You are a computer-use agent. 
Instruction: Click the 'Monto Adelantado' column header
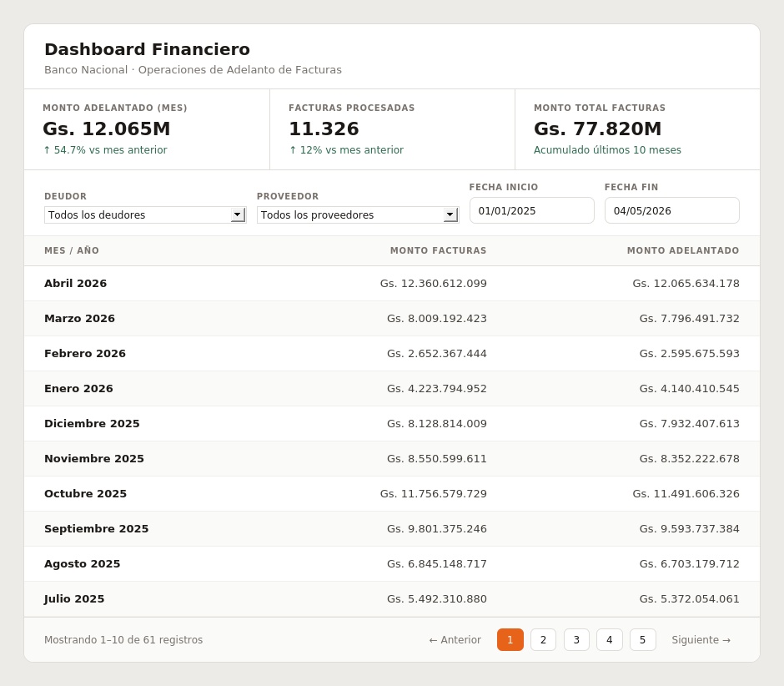click(x=683, y=250)
